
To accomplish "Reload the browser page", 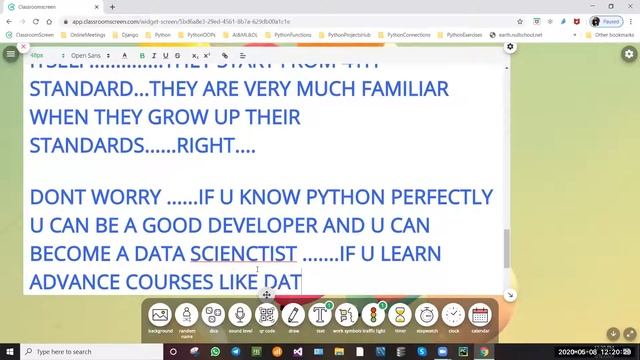I will click(36, 22).
